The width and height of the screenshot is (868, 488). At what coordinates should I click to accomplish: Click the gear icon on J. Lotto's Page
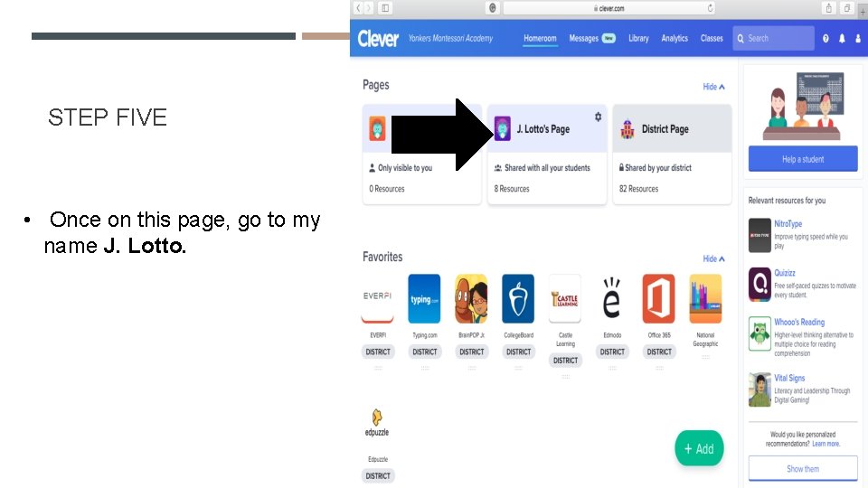pyautogui.click(x=598, y=117)
